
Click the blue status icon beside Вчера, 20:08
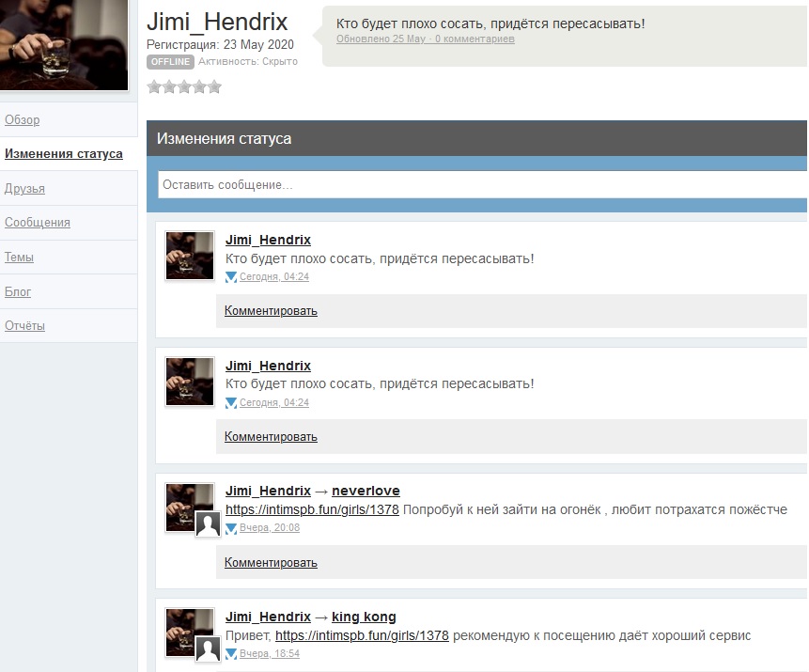point(231,529)
